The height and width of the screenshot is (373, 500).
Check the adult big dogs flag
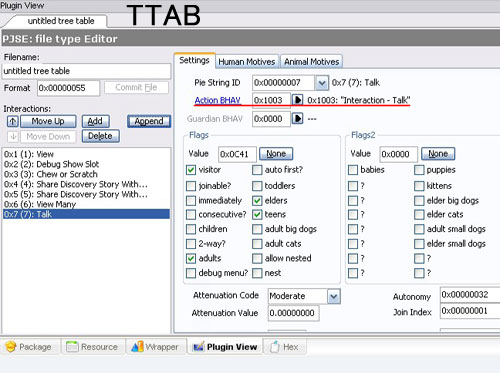pyautogui.click(x=257, y=229)
